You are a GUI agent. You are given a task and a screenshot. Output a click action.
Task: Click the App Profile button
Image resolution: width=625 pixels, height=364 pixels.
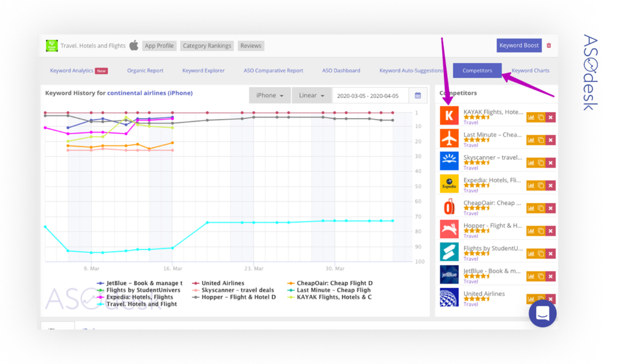pos(159,46)
